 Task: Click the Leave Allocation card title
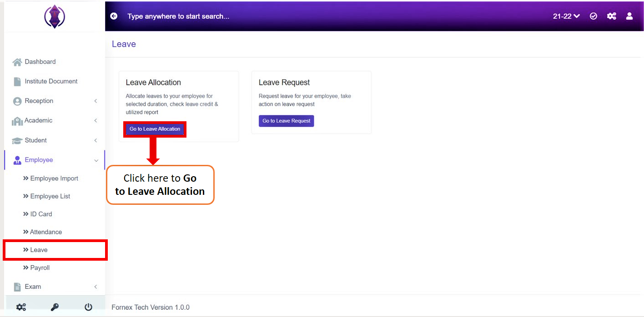(x=153, y=82)
